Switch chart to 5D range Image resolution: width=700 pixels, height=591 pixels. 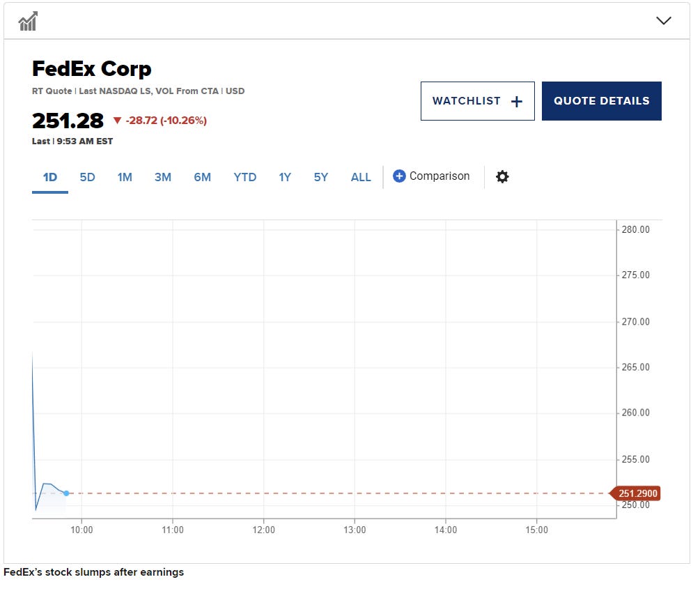(87, 177)
